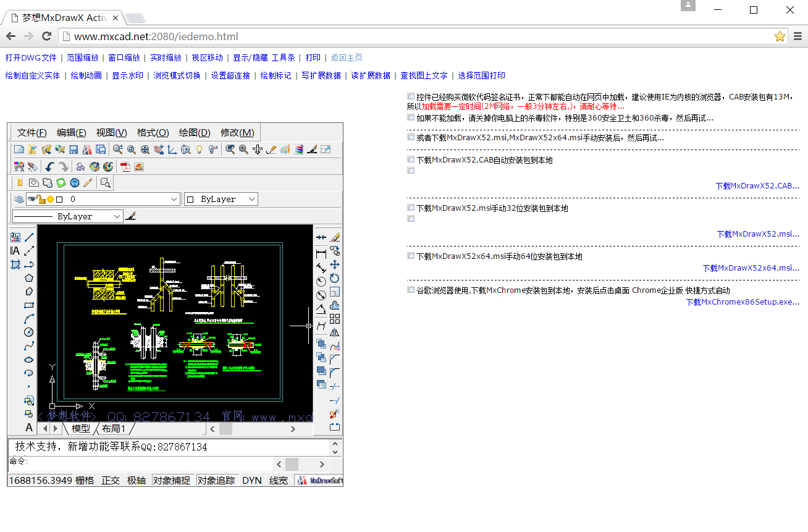Toggle 栅格 grid in status bar

tap(84, 481)
